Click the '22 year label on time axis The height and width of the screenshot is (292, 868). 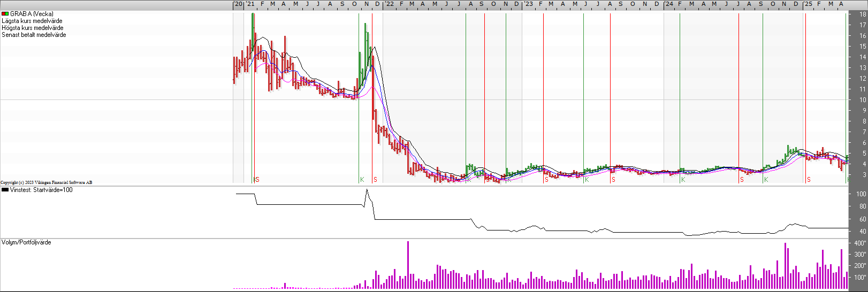389,4
